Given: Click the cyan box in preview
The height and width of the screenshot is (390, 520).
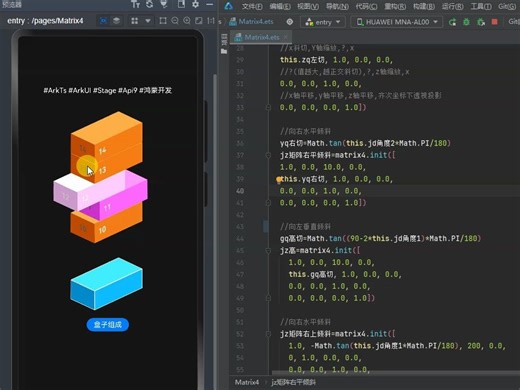Looking at the screenshot, I should pyautogui.click(x=106, y=284).
